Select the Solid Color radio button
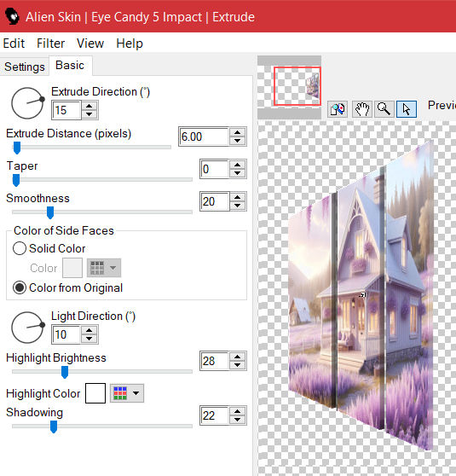This screenshot has width=456, height=476. (x=20, y=248)
